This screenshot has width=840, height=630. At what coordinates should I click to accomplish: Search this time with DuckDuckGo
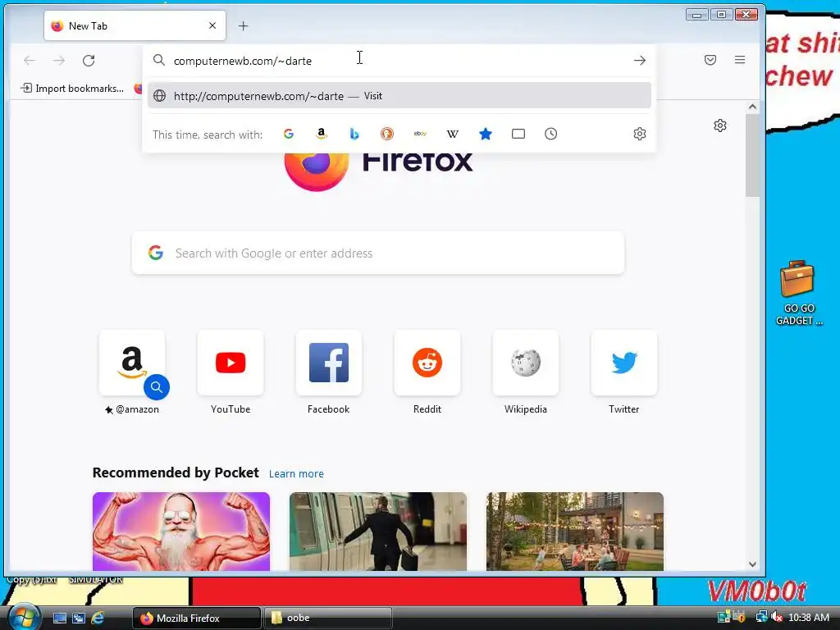[387, 134]
